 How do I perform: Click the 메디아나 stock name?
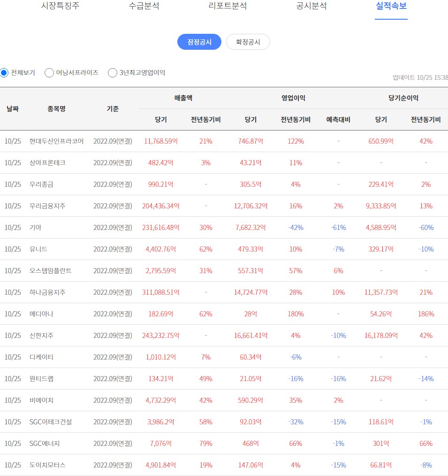coord(41,314)
